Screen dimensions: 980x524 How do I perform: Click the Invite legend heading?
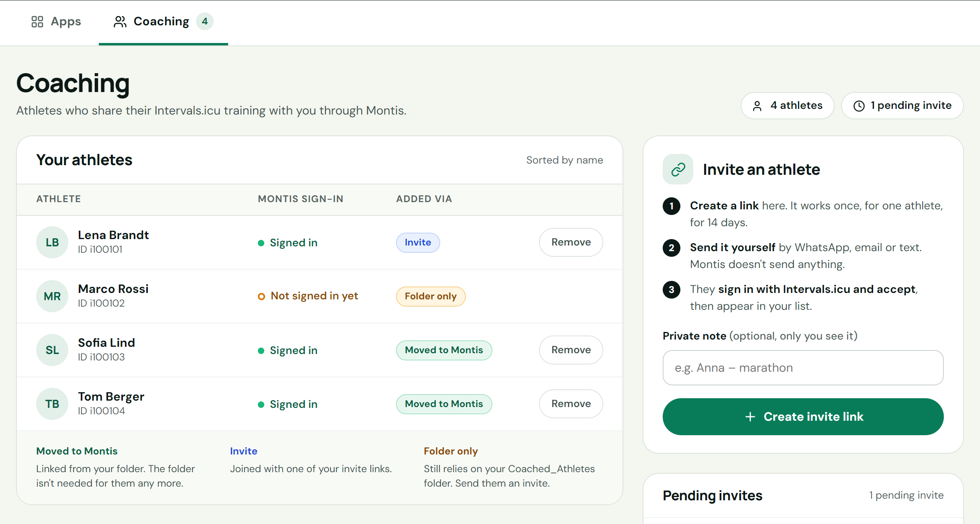click(x=243, y=451)
